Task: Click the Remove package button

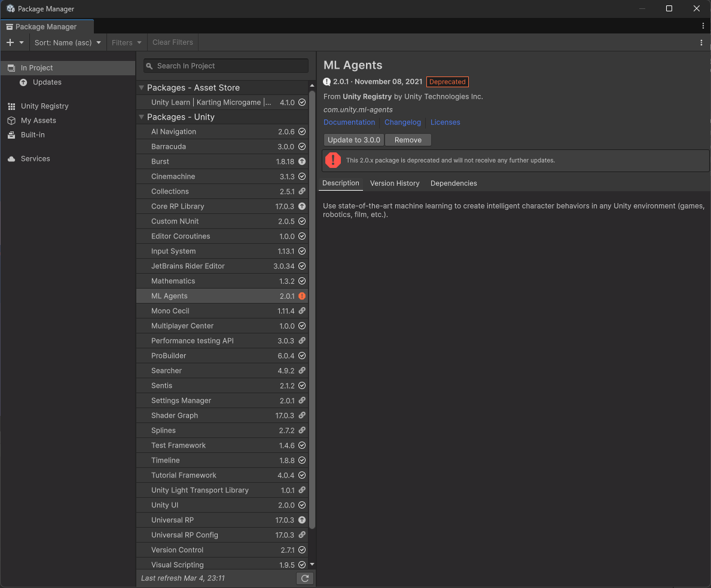Action: [408, 140]
